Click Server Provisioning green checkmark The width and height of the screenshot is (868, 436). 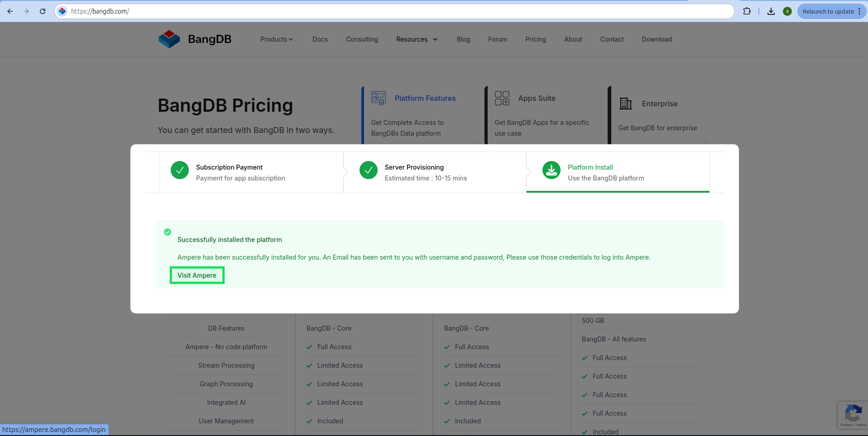click(369, 170)
